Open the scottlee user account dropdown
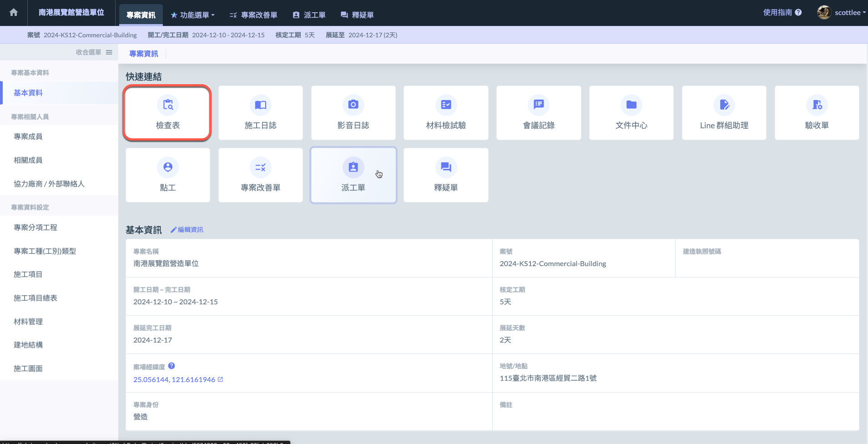The width and height of the screenshot is (868, 444). tap(842, 13)
